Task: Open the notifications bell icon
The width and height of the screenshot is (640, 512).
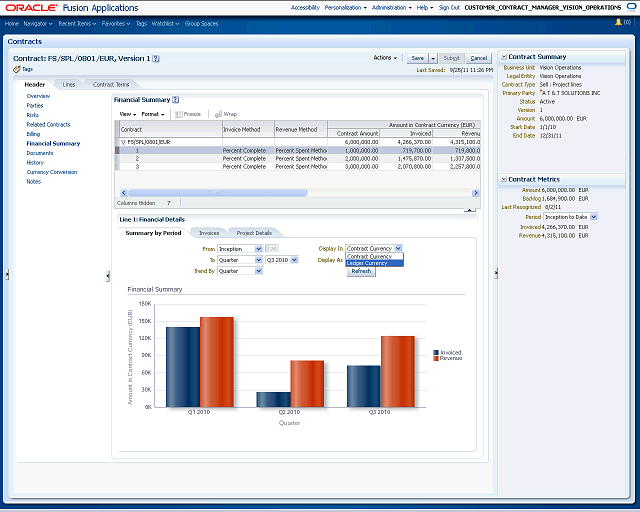Action: (618, 22)
